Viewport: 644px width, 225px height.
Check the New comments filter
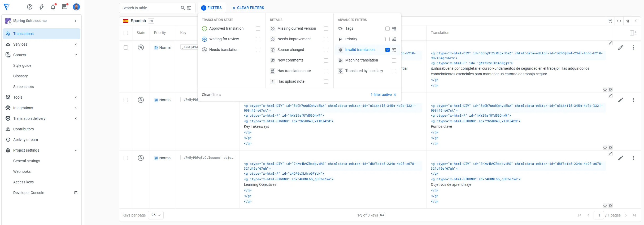pyautogui.click(x=326, y=60)
